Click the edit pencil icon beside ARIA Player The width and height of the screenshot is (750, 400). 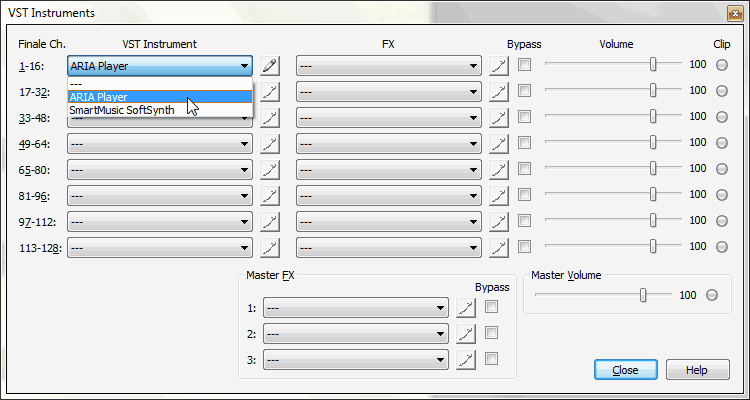269,66
